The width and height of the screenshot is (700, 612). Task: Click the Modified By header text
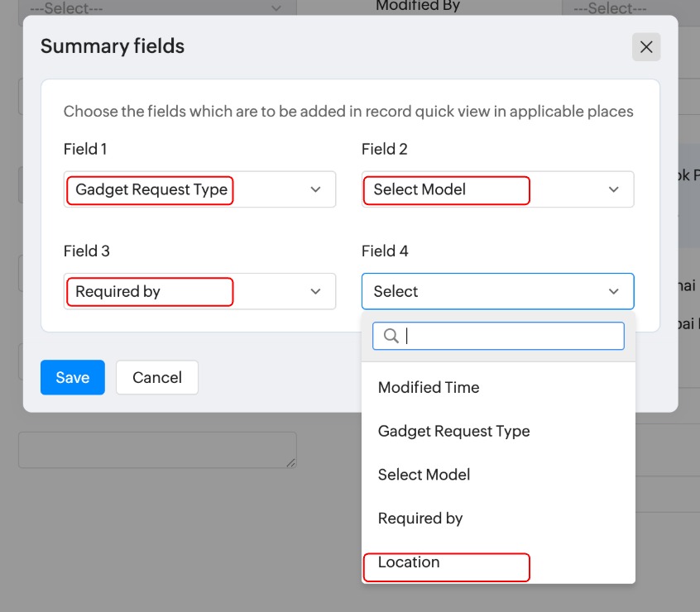pyautogui.click(x=418, y=6)
